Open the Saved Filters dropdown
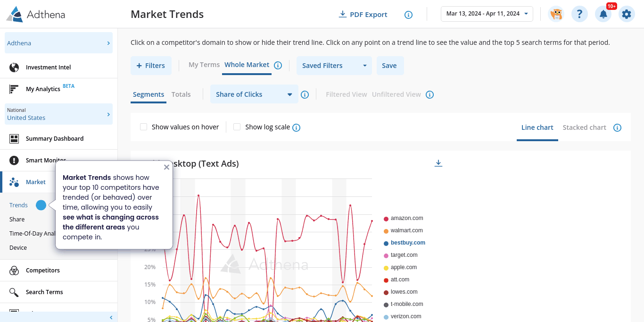The width and height of the screenshot is (644, 322). [334, 66]
